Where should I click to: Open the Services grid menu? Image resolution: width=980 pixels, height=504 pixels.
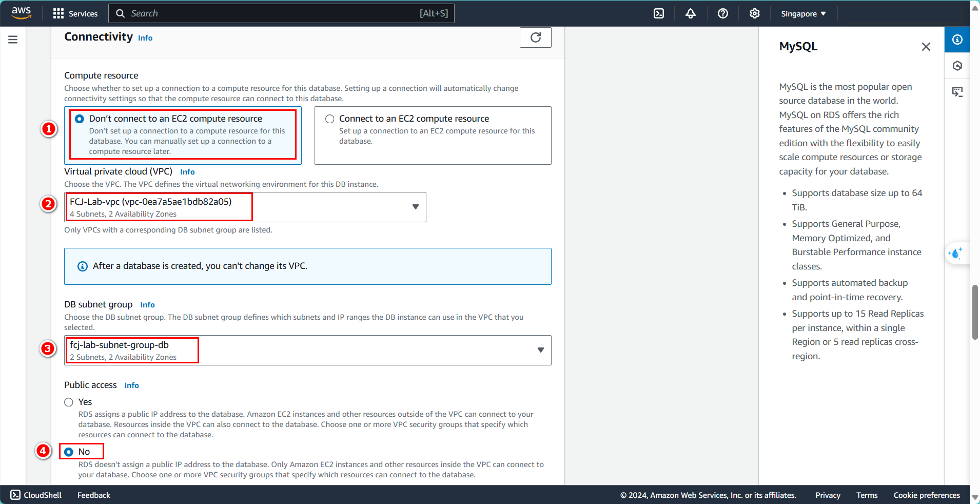point(75,13)
